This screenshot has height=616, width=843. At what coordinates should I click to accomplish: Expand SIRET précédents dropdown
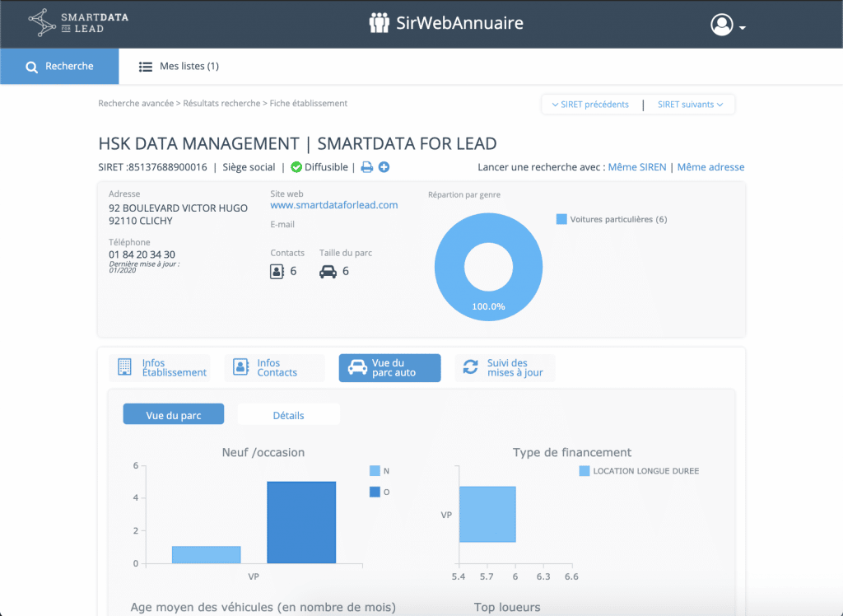[590, 105]
